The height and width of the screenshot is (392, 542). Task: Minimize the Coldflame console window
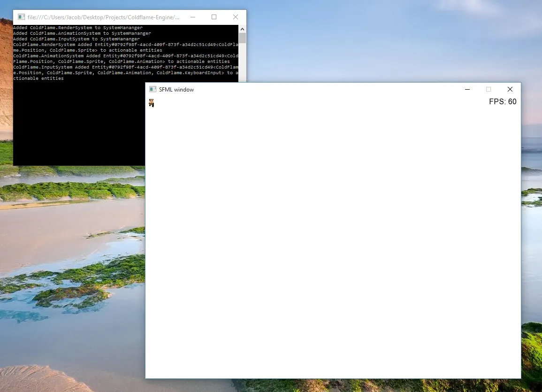tap(192, 17)
